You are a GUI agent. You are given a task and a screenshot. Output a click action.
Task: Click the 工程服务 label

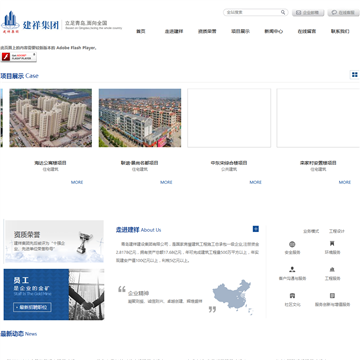pos(332,278)
